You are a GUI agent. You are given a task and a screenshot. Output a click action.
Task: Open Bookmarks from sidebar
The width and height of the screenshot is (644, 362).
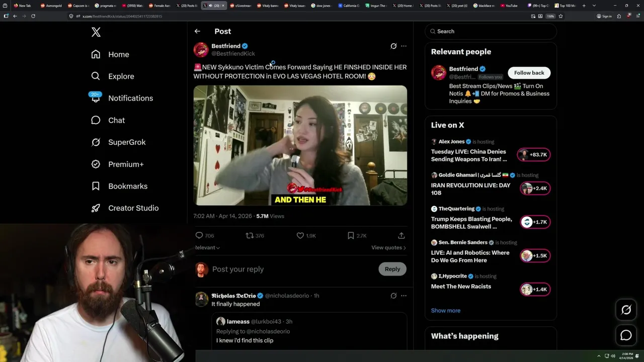[x=119, y=186]
